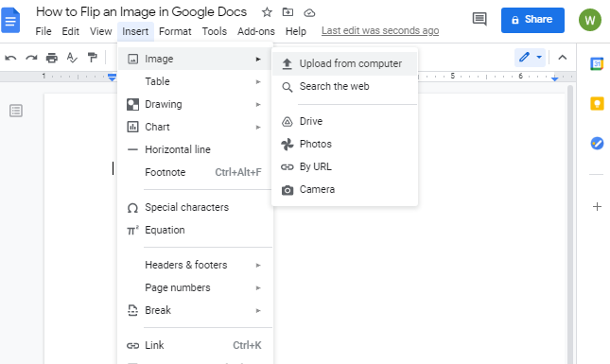Expand Page numbers submenu
The width and height of the screenshot is (610, 364).
[195, 287]
